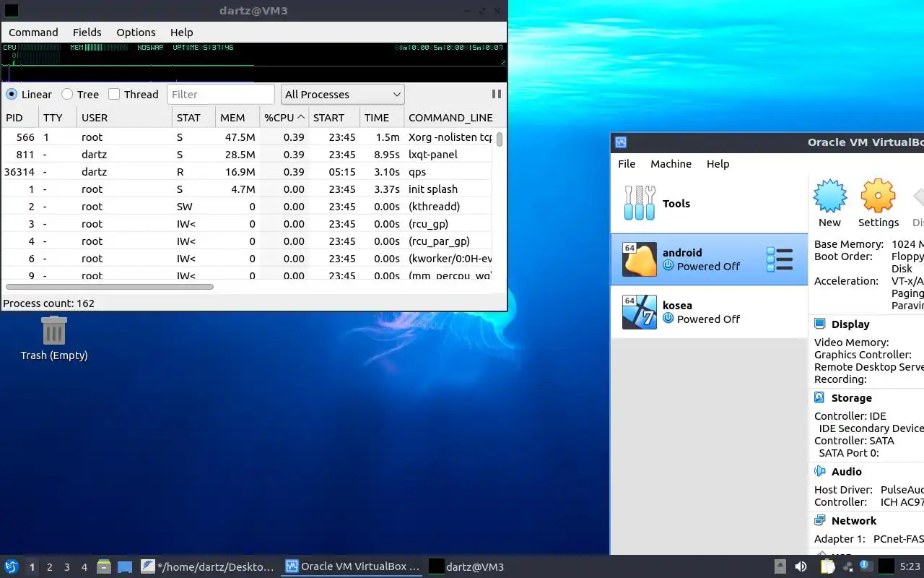Click the Display section monitor icon
This screenshot has height=578, width=924.
click(819, 324)
